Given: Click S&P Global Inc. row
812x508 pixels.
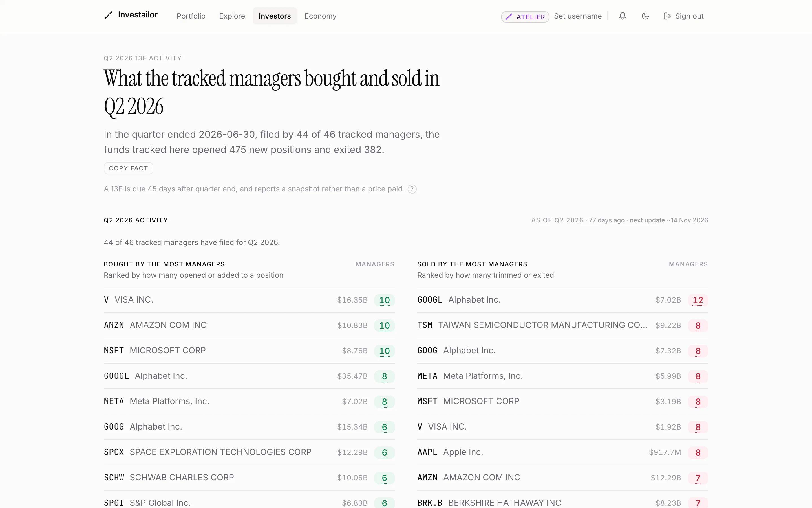Looking at the screenshot, I should tap(249, 499).
